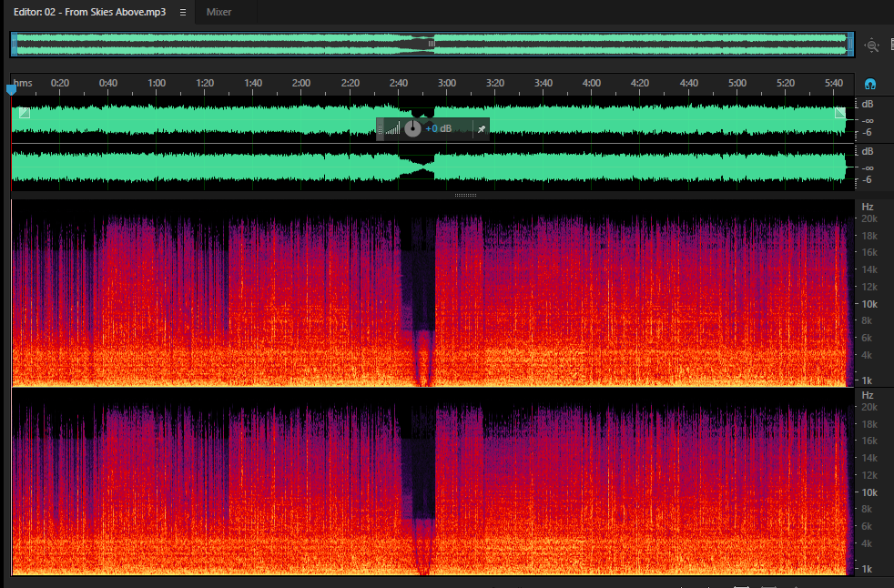Viewport: 894px width, 588px height.
Task: Click the 3:00 mark on the ruler
Action: tap(446, 83)
